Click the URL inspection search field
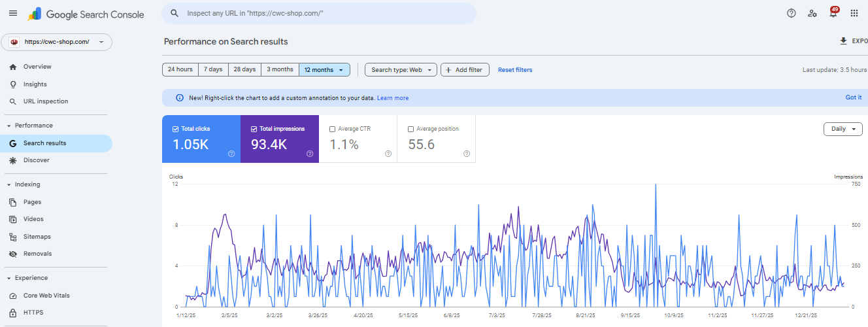Image resolution: width=868 pixels, height=327 pixels. click(x=320, y=13)
